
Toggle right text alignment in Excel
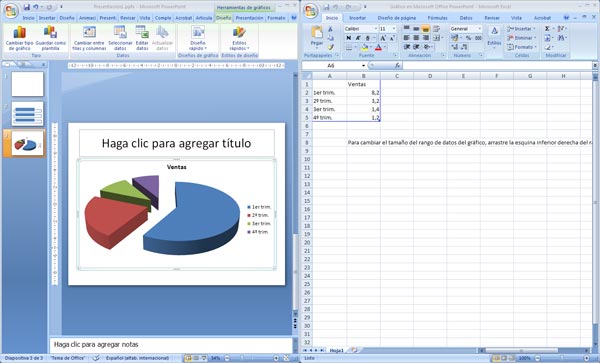point(425,38)
